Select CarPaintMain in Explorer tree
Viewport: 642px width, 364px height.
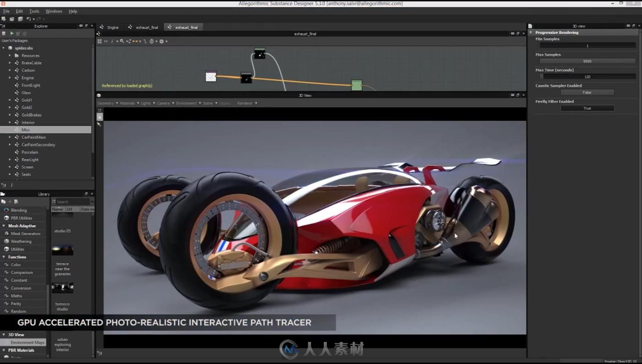point(33,137)
